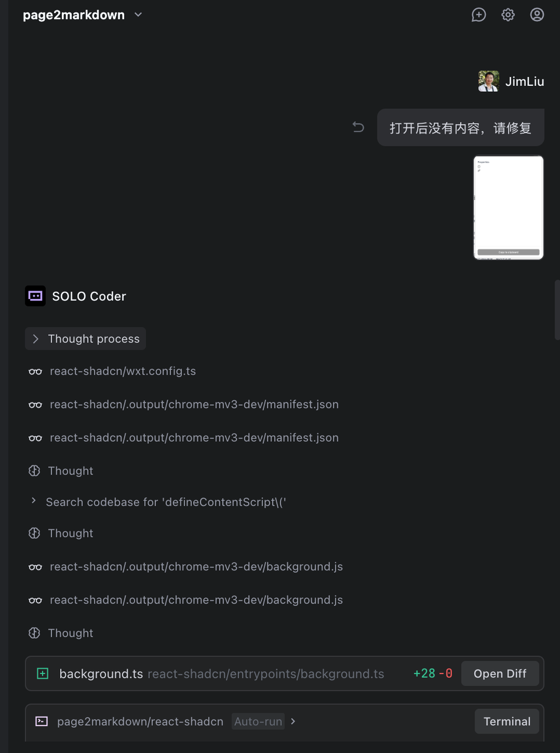Click the JimLiu username label
The width and height of the screenshot is (560, 753).
(x=524, y=81)
